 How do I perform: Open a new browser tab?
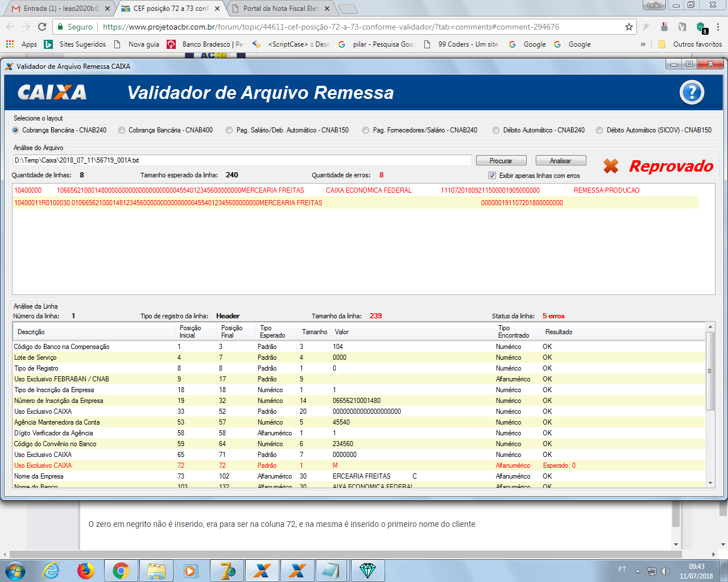[x=348, y=9]
